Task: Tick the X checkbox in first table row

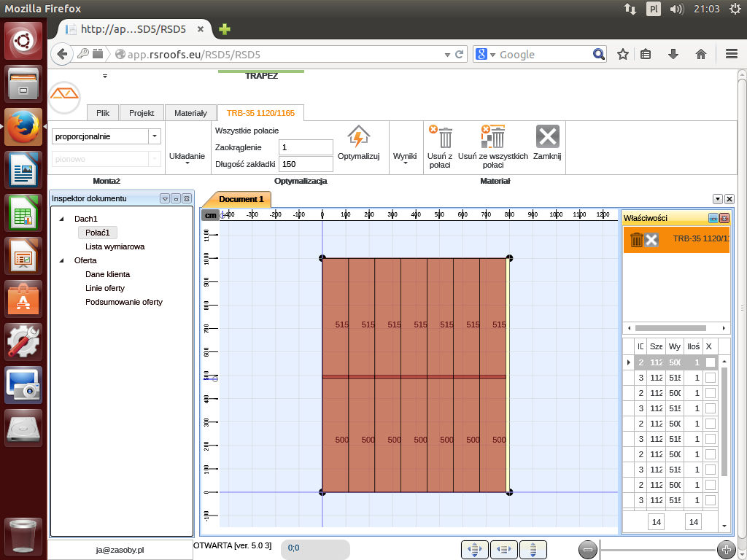Action: pos(710,362)
